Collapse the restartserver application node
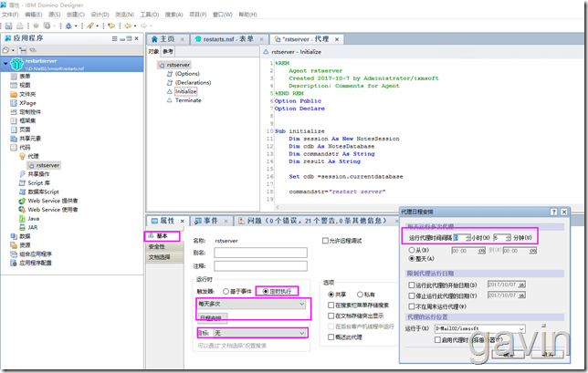Viewport: 588px width, 373px height. 5,64
